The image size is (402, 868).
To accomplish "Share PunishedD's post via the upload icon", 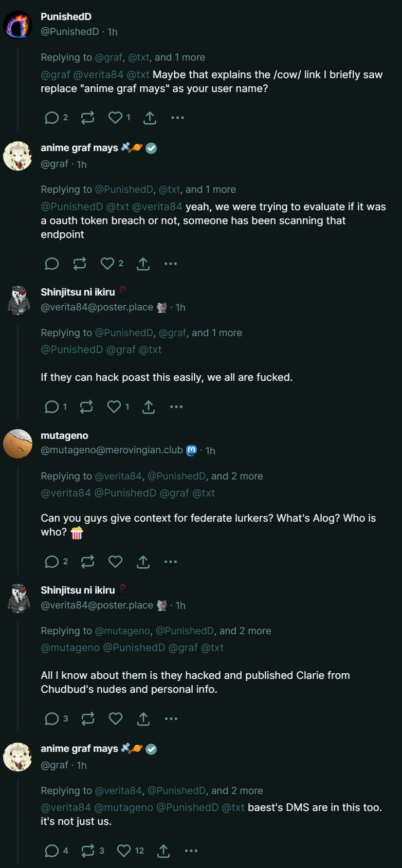I will click(x=150, y=118).
